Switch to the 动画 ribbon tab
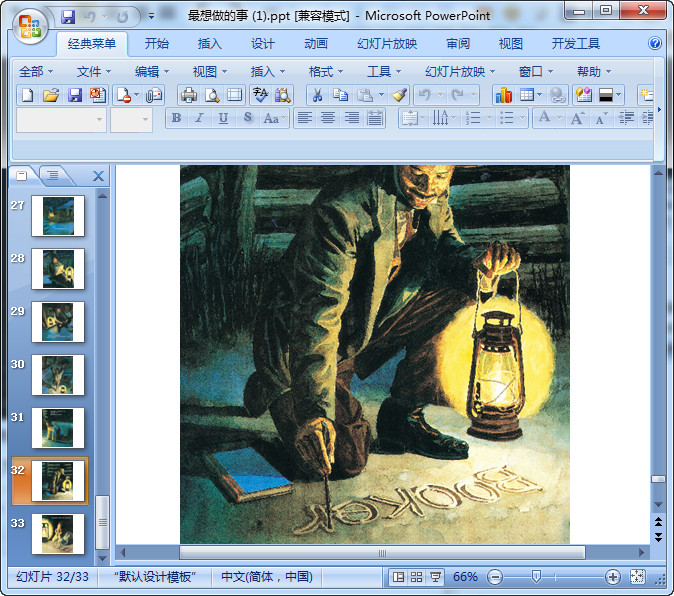Viewport: 674px width, 596px height. (x=316, y=43)
